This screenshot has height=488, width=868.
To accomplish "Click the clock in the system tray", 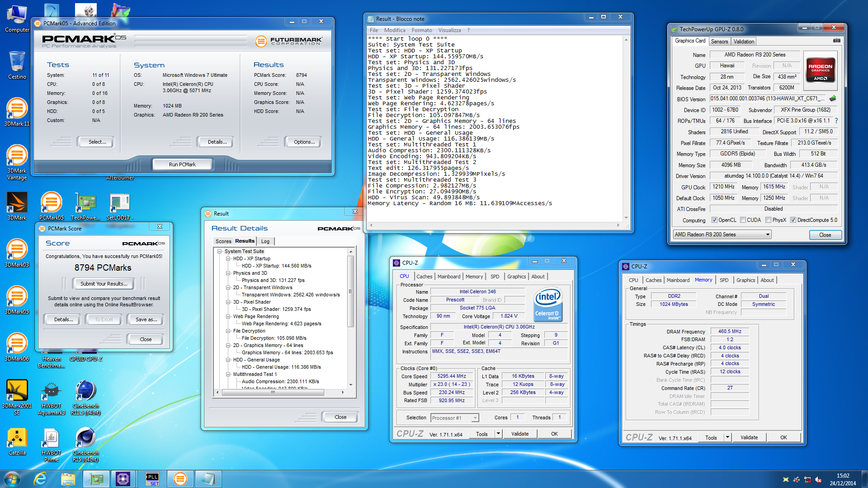I will pos(843,479).
